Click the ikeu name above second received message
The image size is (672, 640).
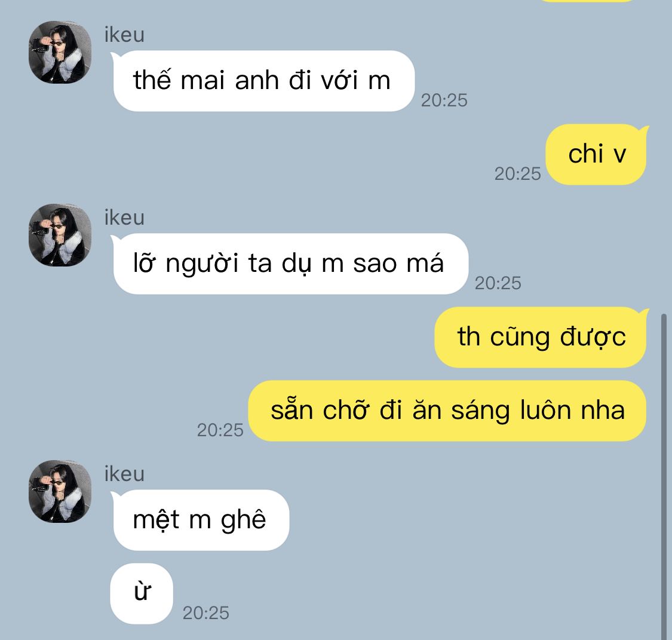(124, 218)
